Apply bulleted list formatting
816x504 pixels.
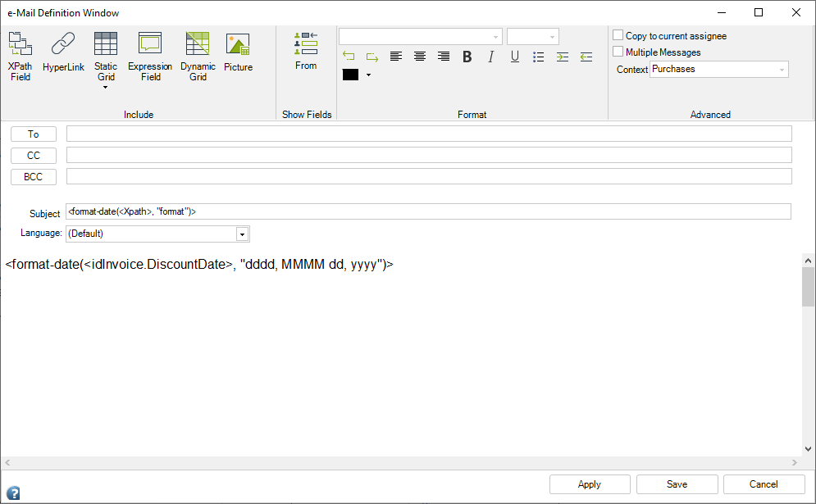coord(539,57)
